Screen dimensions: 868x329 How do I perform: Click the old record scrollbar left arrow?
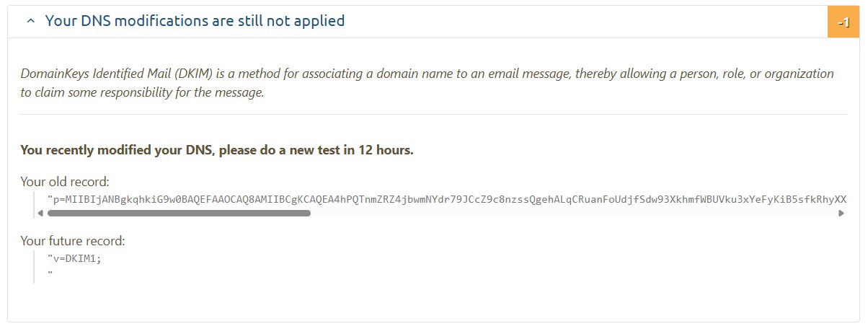[40, 214]
